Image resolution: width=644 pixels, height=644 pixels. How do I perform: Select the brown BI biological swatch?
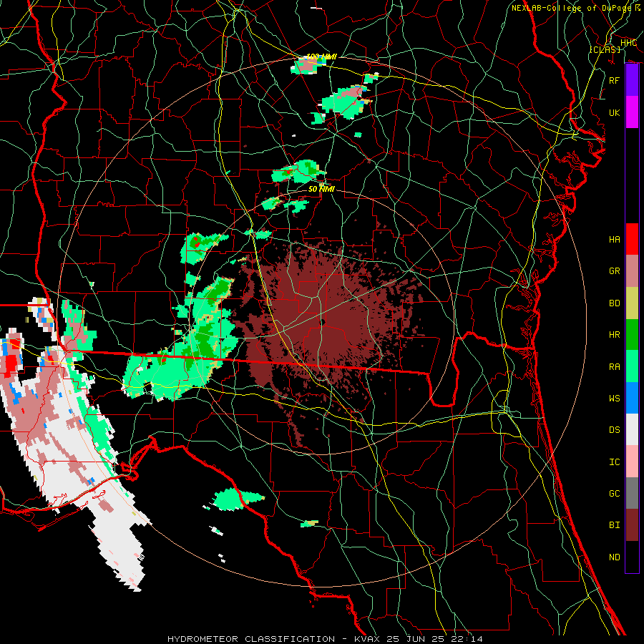point(632,525)
